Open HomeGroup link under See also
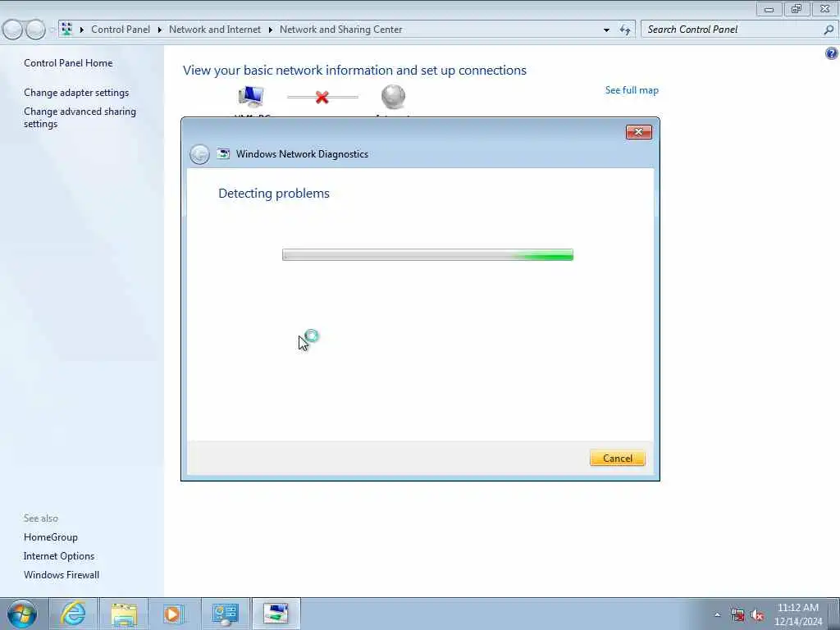840x630 pixels. coord(50,536)
